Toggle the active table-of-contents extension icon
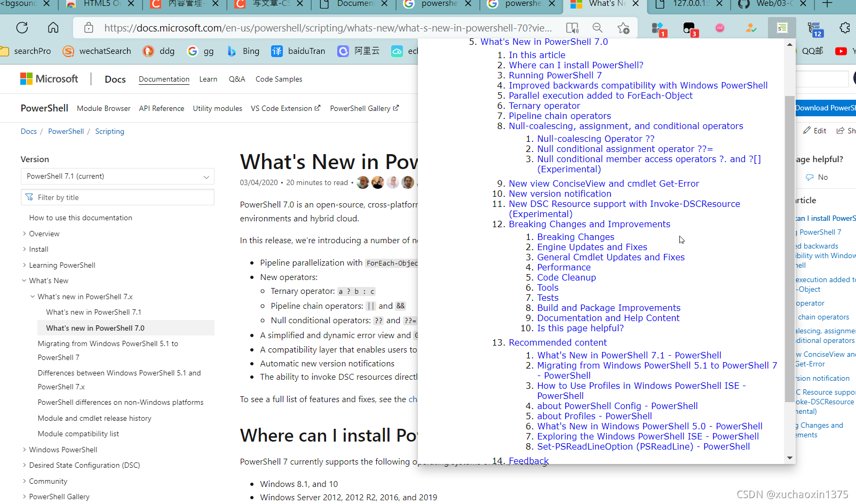The width and height of the screenshot is (856, 504). pyautogui.click(x=782, y=28)
